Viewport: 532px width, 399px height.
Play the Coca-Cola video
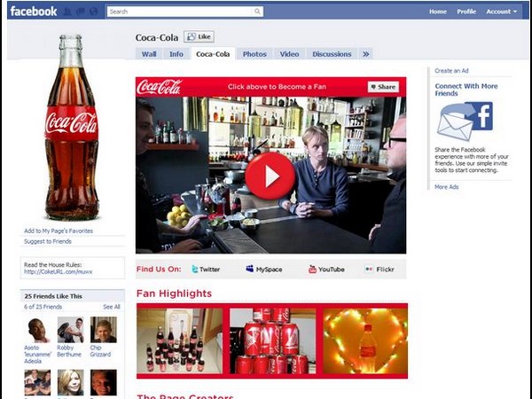(270, 176)
